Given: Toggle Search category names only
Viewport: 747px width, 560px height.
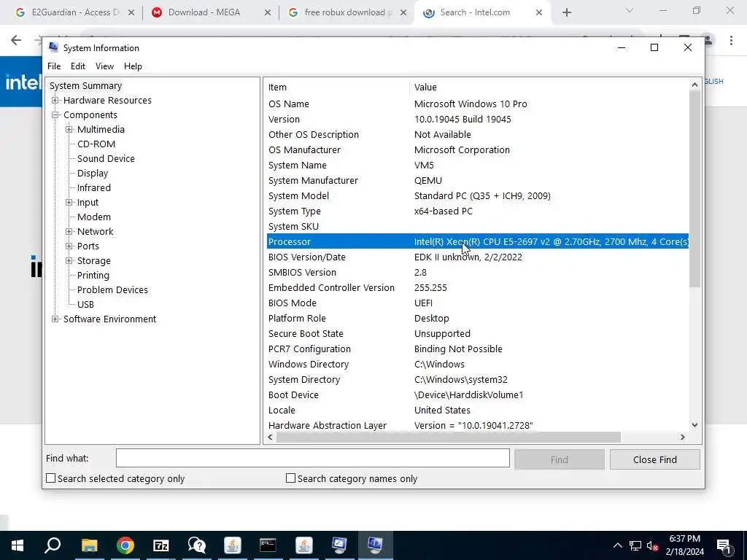Looking at the screenshot, I should point(290,478).
